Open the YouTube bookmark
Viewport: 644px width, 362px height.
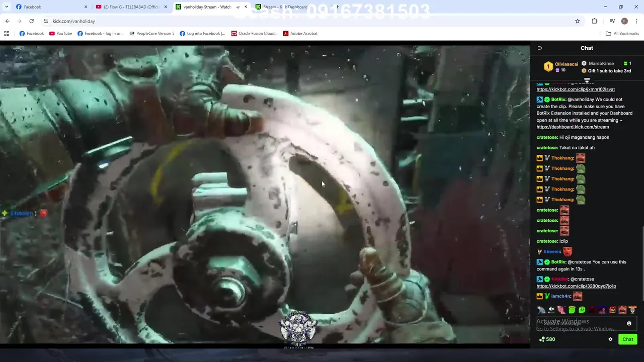pos(60,34)
